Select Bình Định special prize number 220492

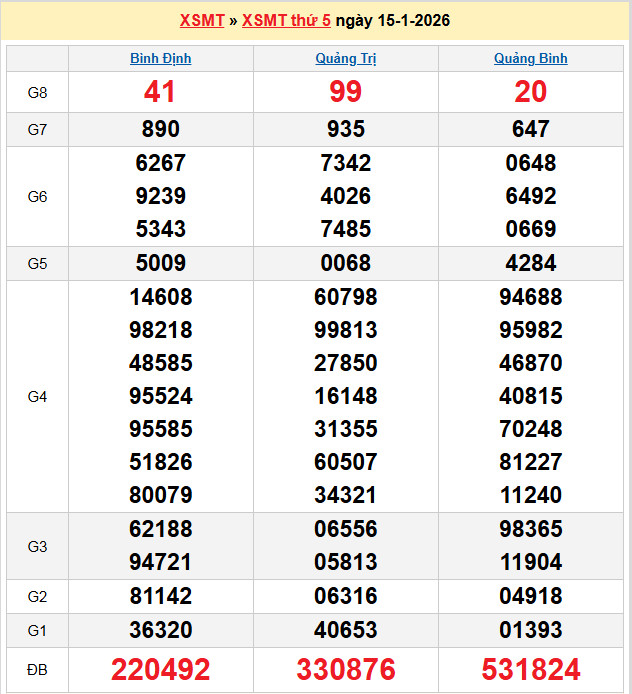point(160,669)
